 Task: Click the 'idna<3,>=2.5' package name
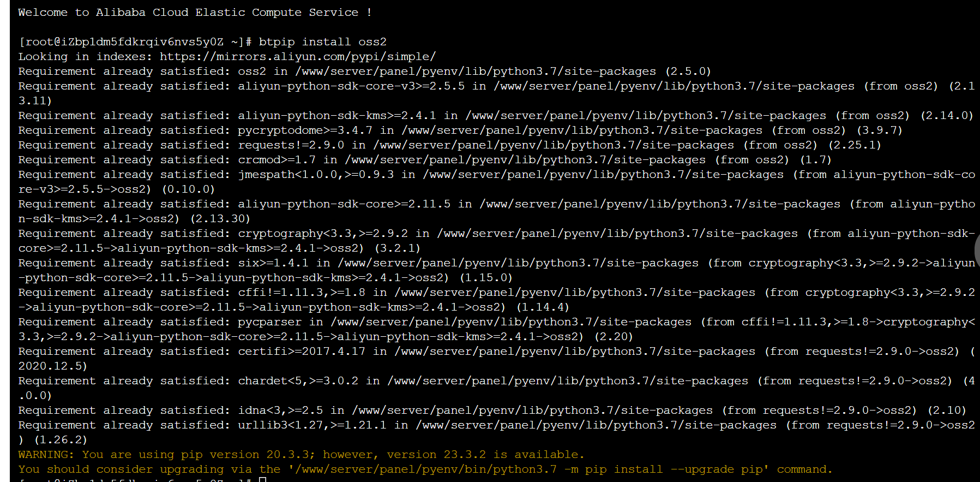tap(280, 410)
